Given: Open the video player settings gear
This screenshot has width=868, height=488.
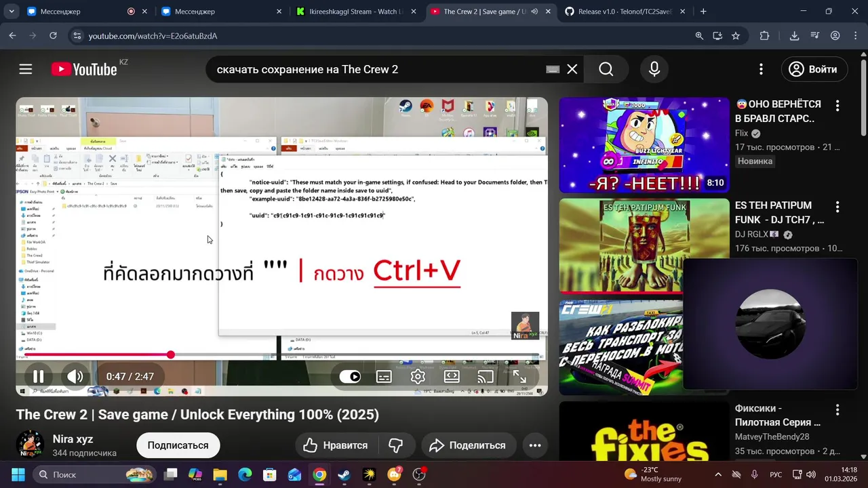Looking at the screenshot, I should click(418, 377).
